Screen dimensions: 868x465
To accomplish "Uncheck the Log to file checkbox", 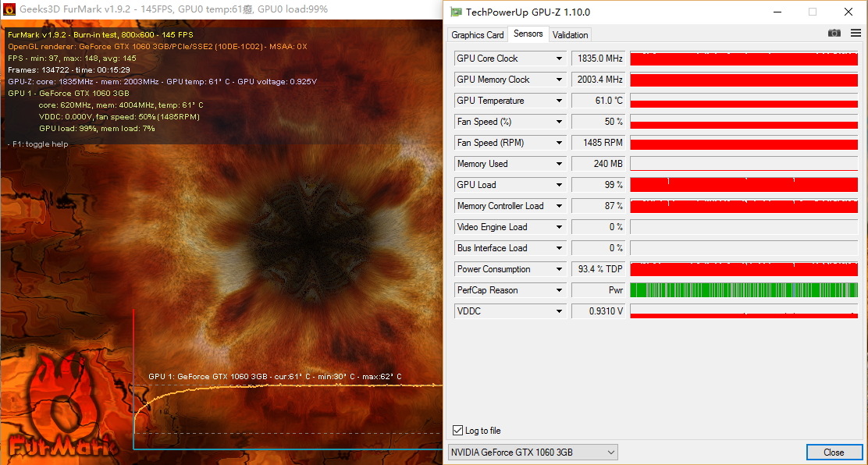I will 457,431.
